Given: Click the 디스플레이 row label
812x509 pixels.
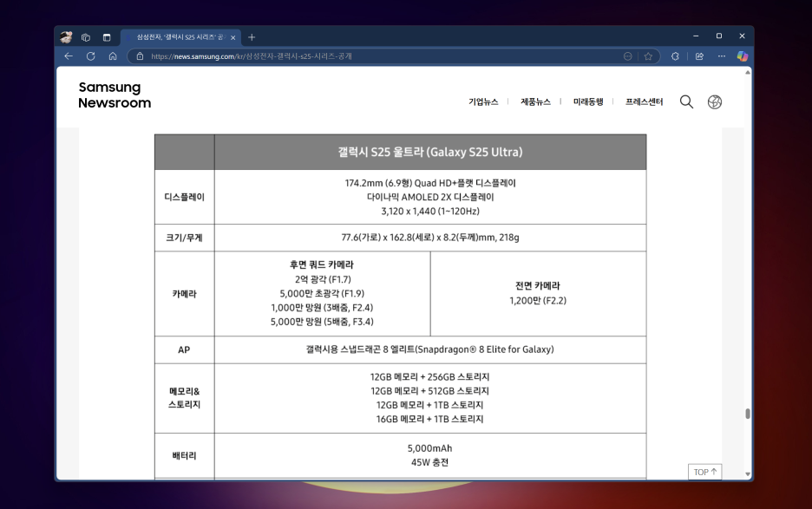Looking at the screenshot, I should tap(185, 197).
